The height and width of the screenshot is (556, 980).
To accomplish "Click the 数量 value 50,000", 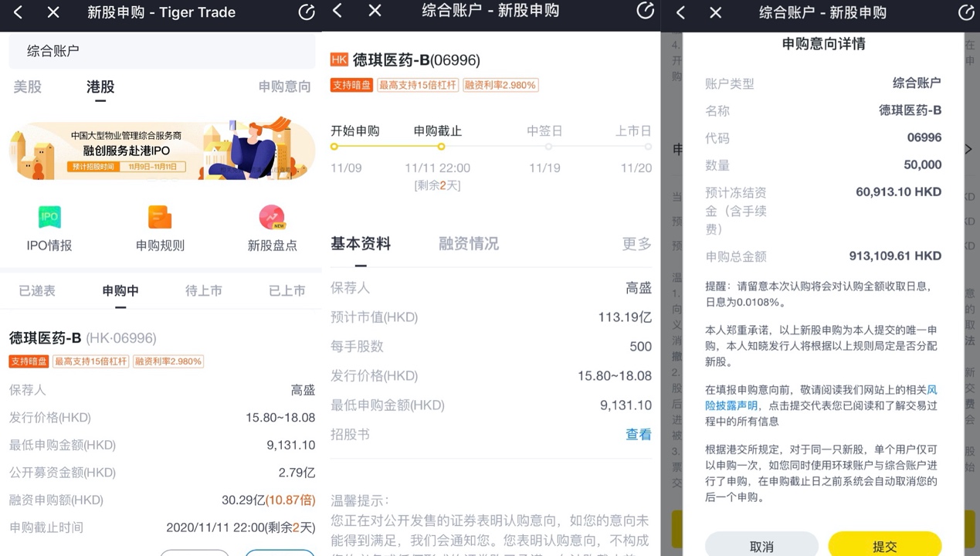I will tap(923, 165).
